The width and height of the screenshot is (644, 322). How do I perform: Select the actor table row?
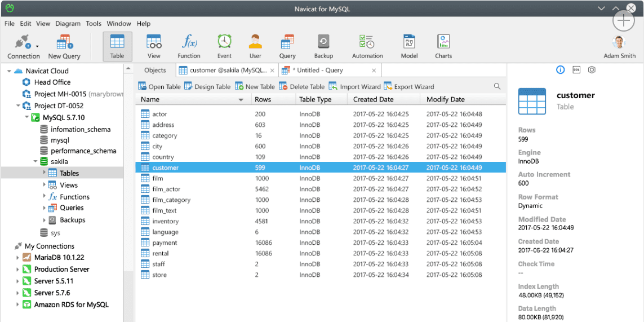tap(321, 114)
